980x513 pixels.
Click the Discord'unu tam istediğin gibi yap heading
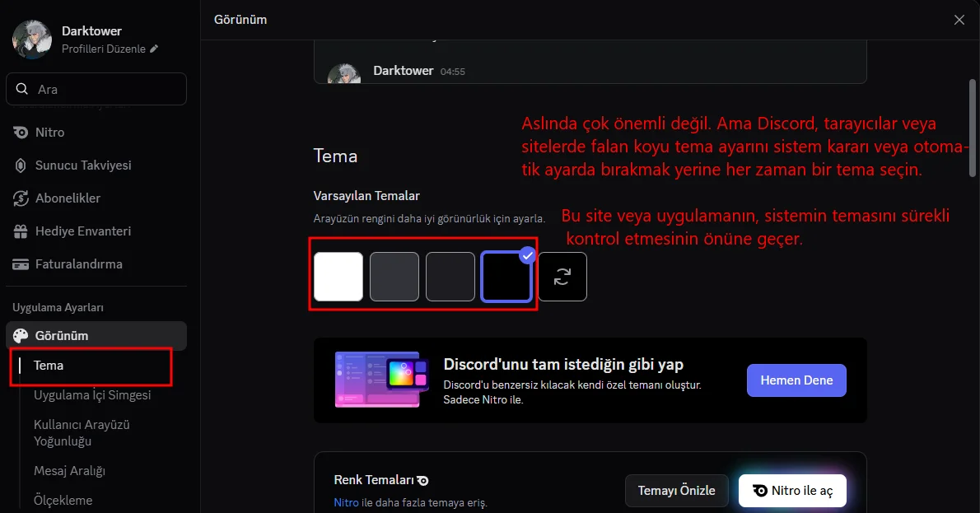563,364
